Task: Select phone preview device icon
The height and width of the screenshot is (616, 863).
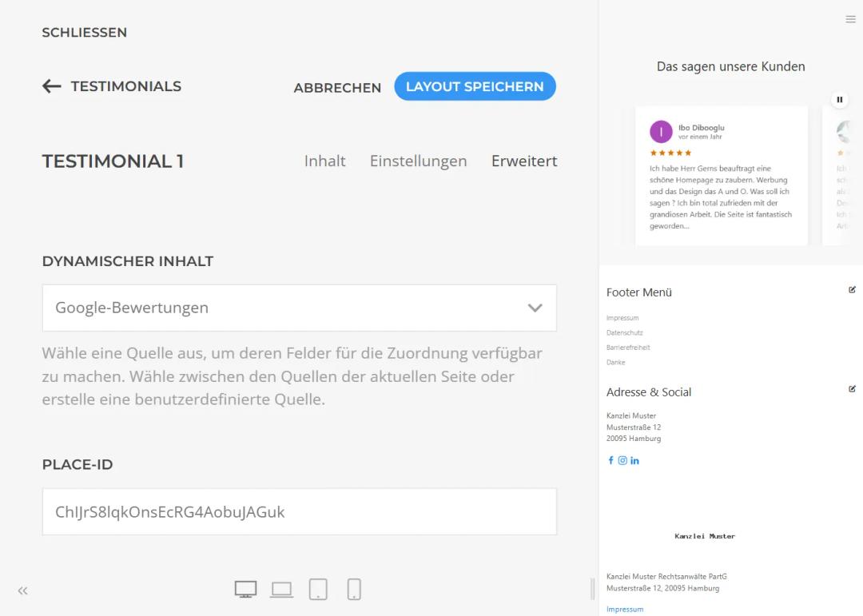Action: pos(354,589)
